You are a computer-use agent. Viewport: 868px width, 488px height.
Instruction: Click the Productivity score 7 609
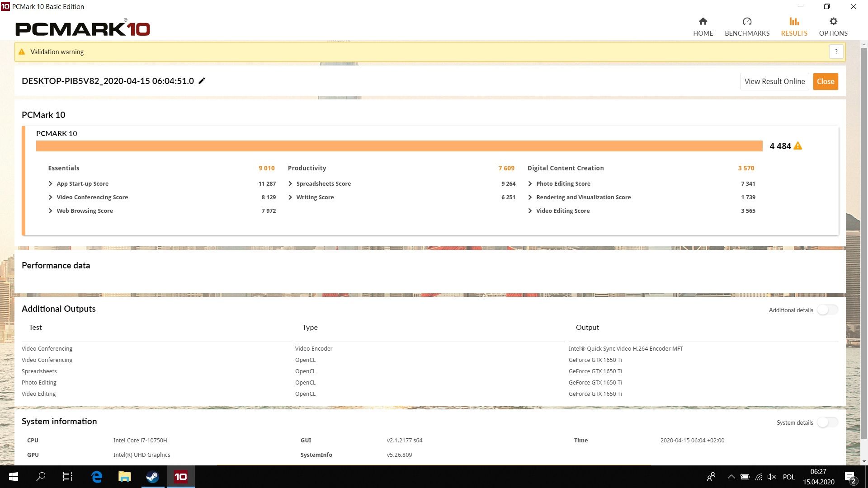pyautogui.click(x=506, y=168)
